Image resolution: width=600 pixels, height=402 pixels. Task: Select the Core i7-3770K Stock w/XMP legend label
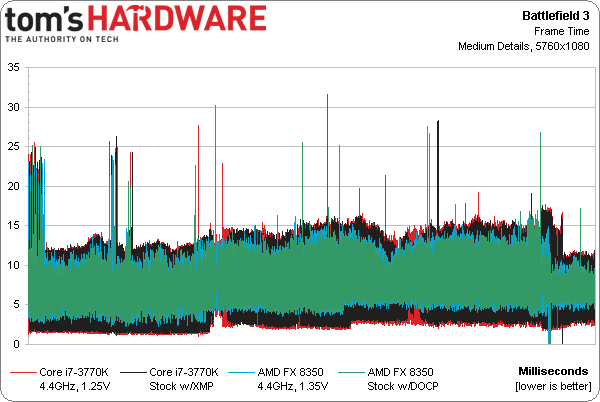tap(184, 379)
